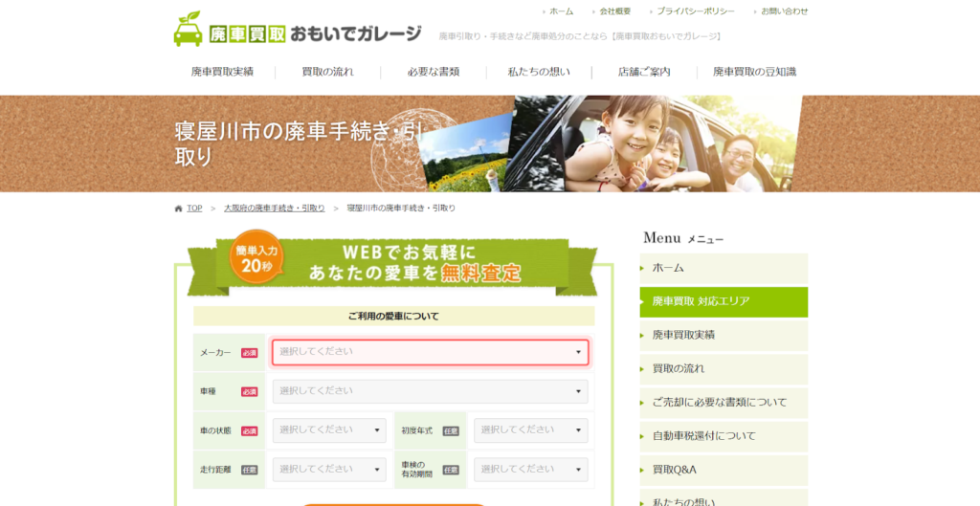This screenshot has height=506, width=980.
Task: Click the family in car banner photo
Action: [x=651, y=143]
